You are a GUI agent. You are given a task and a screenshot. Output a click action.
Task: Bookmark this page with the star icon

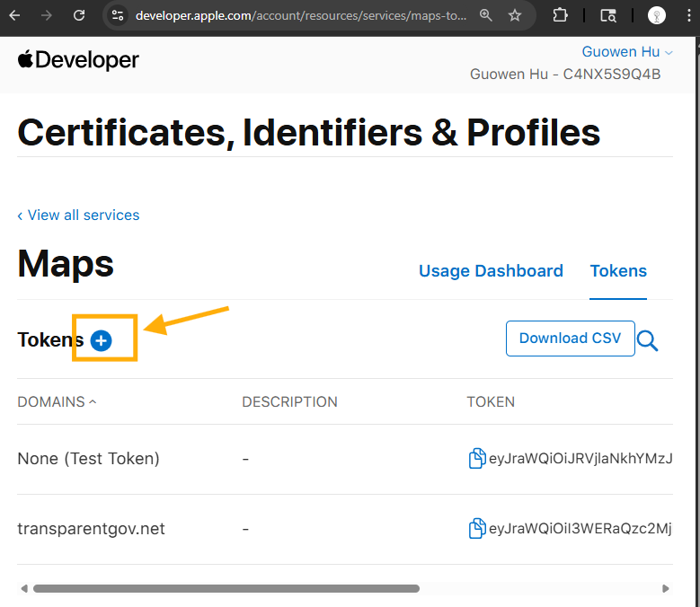pyautogui.click(x=515, y=15)
